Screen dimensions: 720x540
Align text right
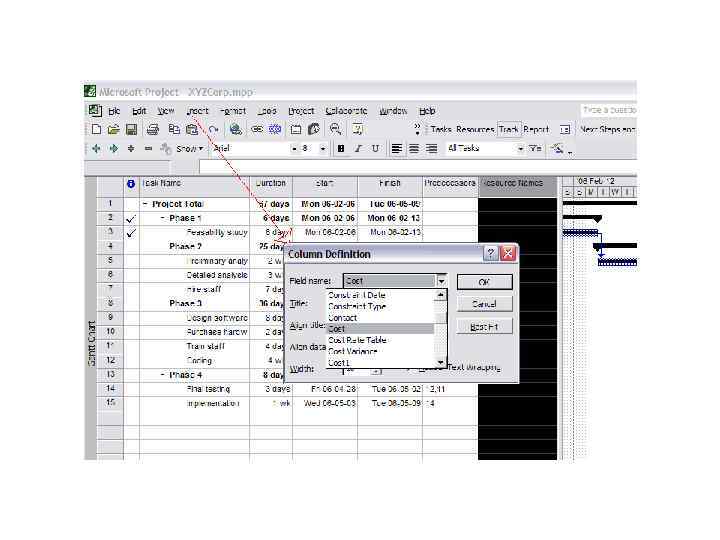coord(431,148)
